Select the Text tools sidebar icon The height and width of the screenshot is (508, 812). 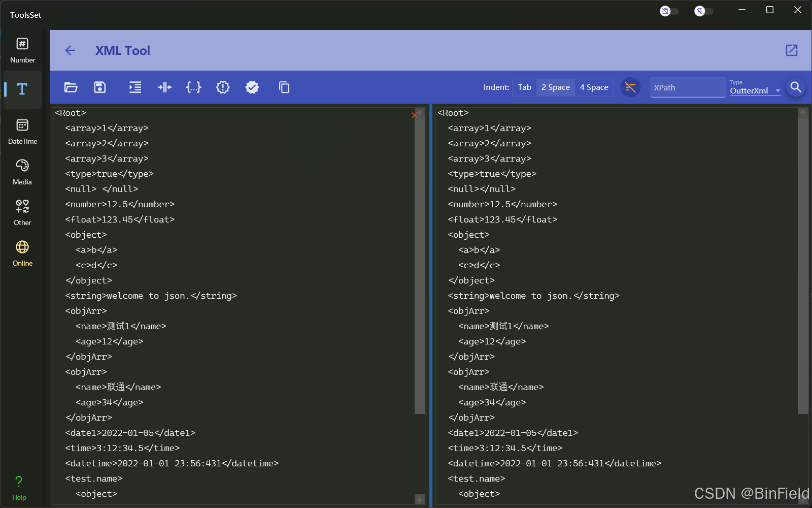point(22,89)
